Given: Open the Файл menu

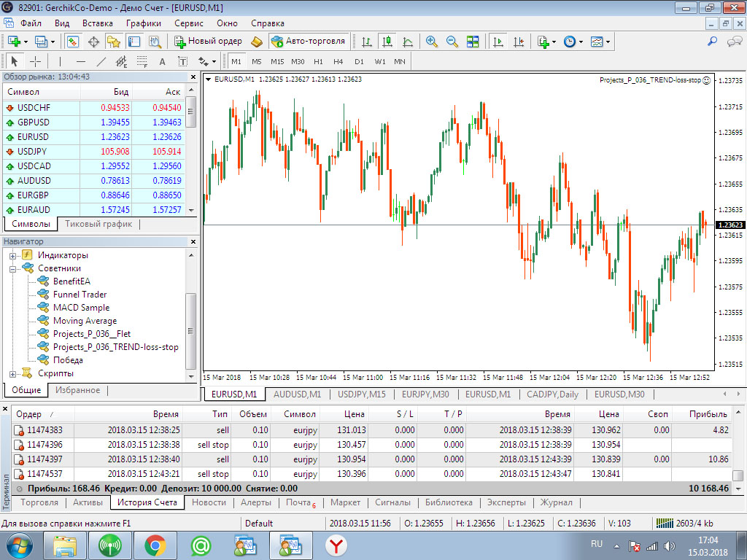Looking at the screenshot, I should click(x=31, y=23).
